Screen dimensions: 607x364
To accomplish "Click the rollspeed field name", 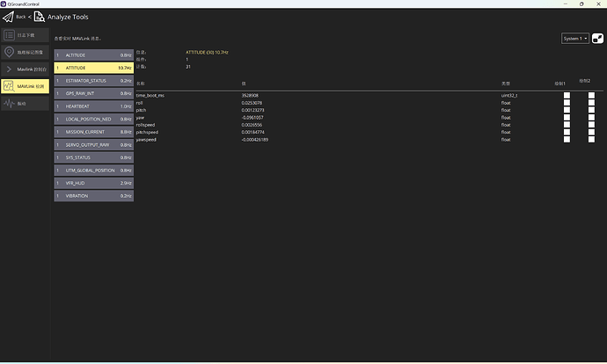I will pyautogui.click(x=145, y=125).
